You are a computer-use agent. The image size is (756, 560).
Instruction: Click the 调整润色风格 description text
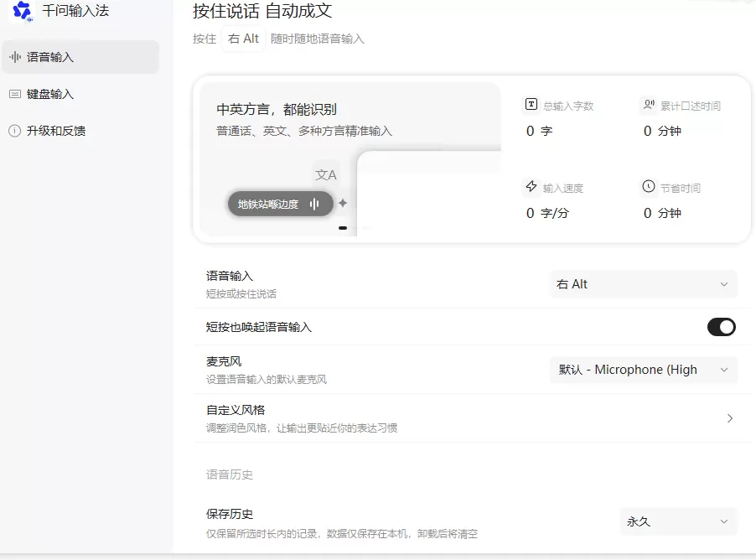pos(302,428)
